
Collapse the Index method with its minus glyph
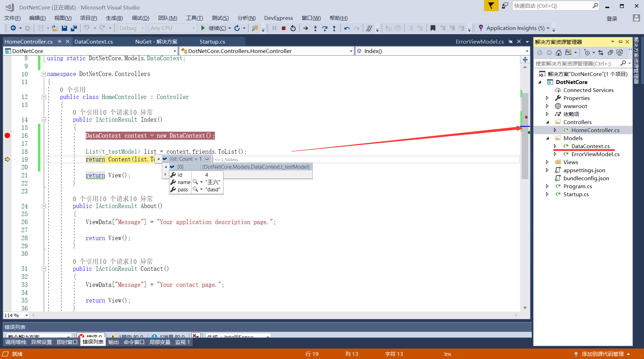[x=44, y=119]
